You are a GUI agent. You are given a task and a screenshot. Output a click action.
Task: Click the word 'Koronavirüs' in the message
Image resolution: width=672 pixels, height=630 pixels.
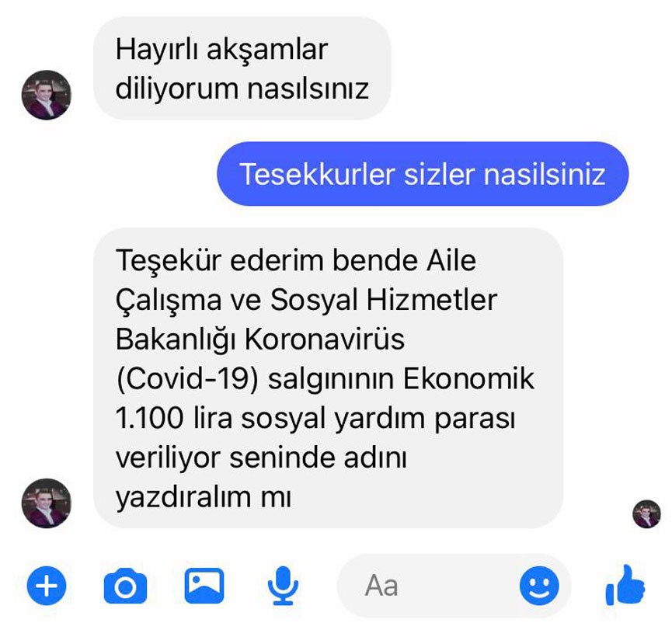tap(325, 339)
